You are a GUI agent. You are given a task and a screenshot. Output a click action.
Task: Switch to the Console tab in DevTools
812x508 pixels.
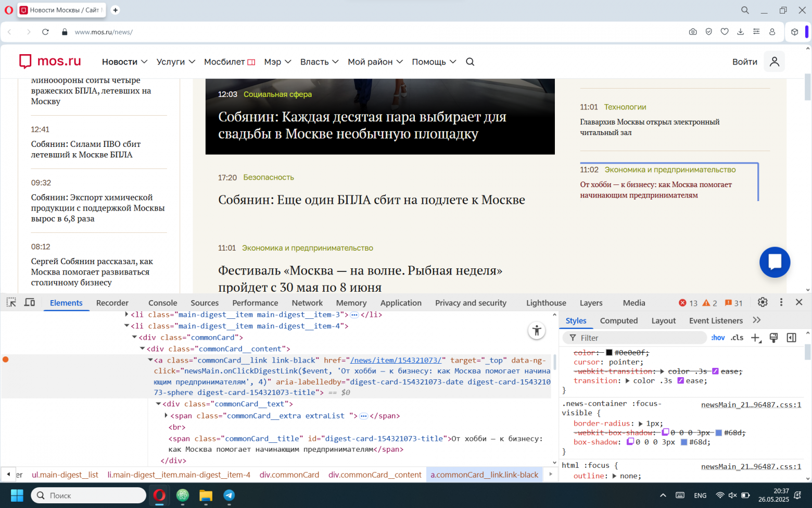[162, 302]
